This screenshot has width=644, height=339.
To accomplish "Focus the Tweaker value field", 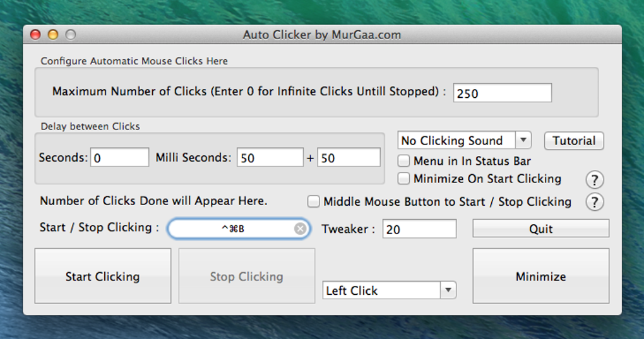I will [419, 229].
